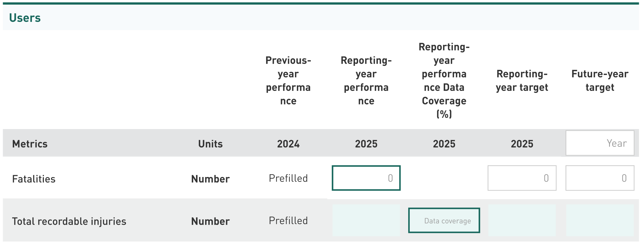The height and width of the screenshot is (246, 644).
Task: Click the Users section heading
Action: point(25,18)
